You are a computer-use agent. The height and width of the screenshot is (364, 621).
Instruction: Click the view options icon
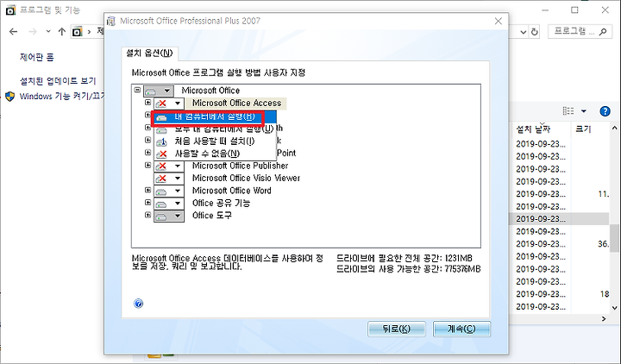click(x=568, y=111)
